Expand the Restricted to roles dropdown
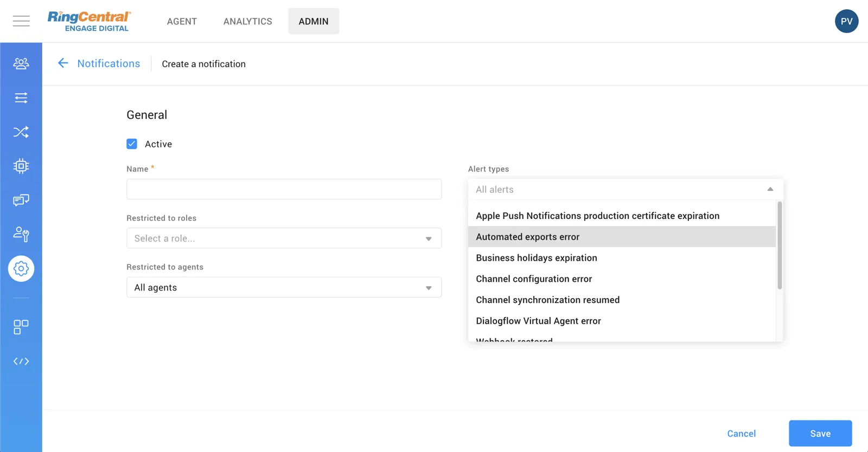The image size is (868, 452). (284, 238)
